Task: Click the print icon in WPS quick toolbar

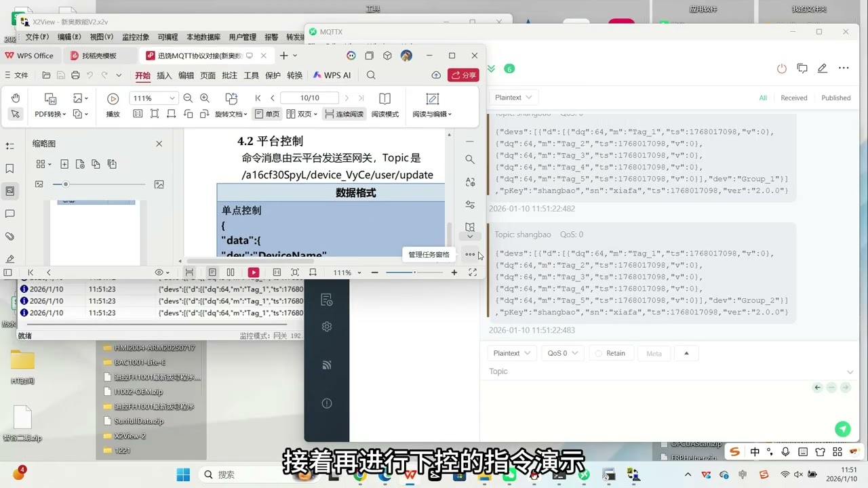Action: click(x=75, y=75)
